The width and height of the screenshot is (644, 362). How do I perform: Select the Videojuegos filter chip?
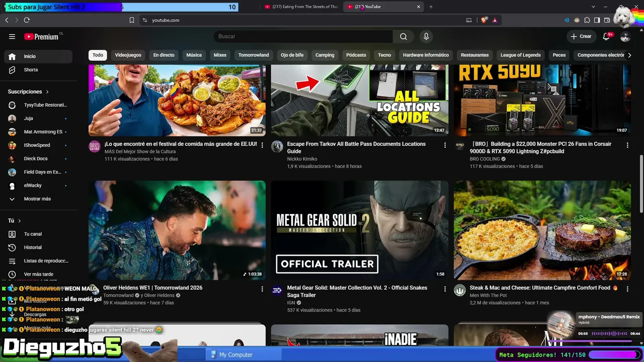[128, 55]
